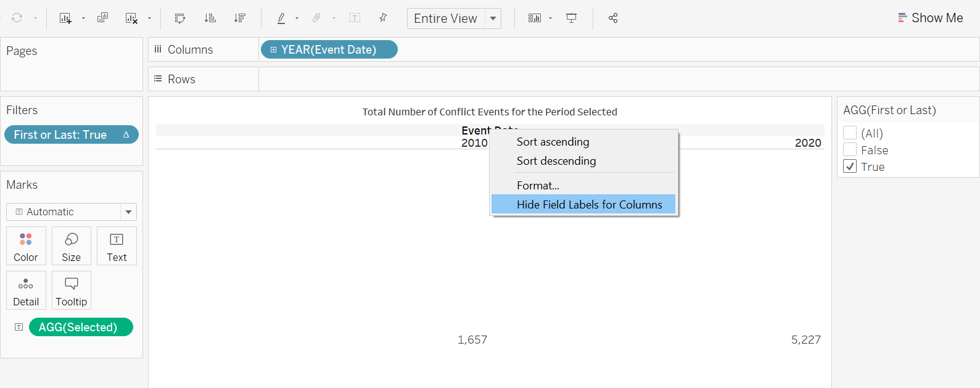
Task: Click the Clear Sheet icon
Action: (131, 19)
